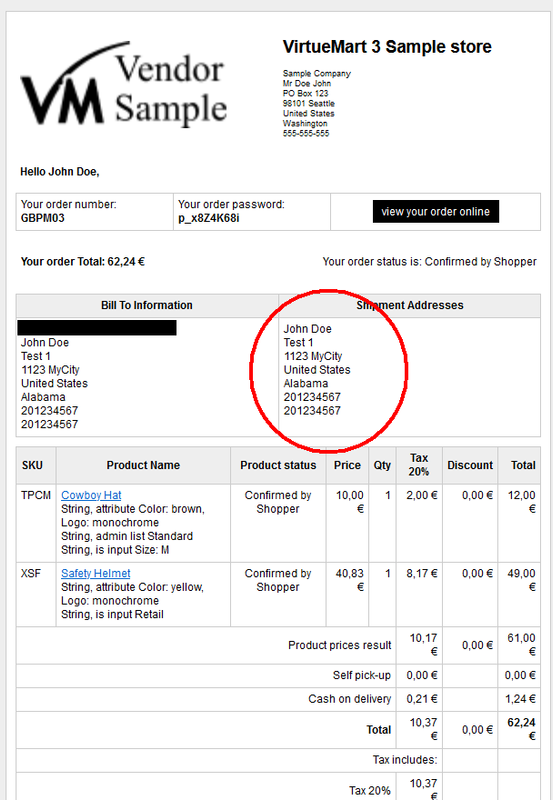Click 'PO Box 123' in vendor address
The width and height of the screenshot is (553, 800).
[306, 93]
